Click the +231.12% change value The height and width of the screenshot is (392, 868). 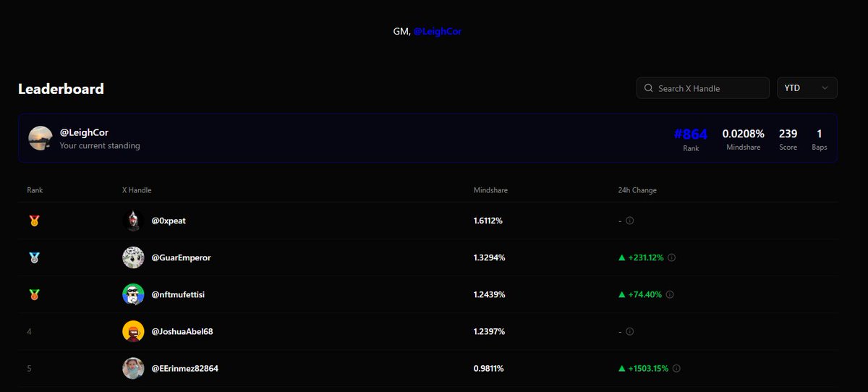pos(646,257)
